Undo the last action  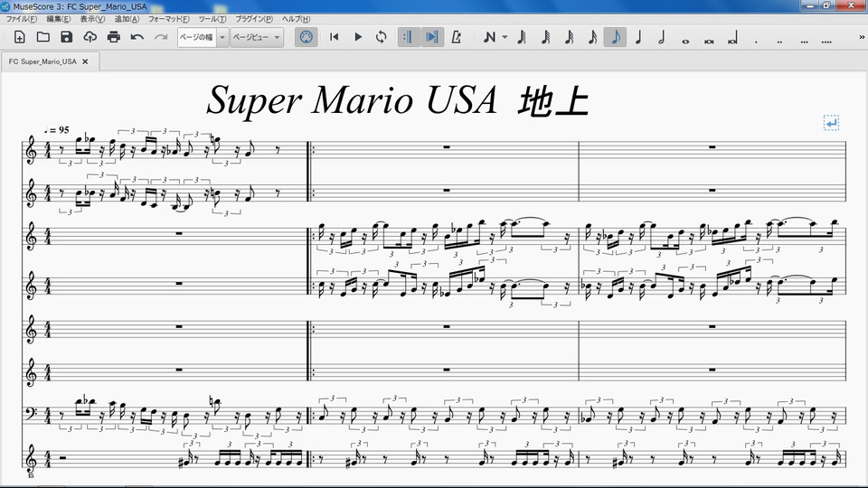pos(137,37)
